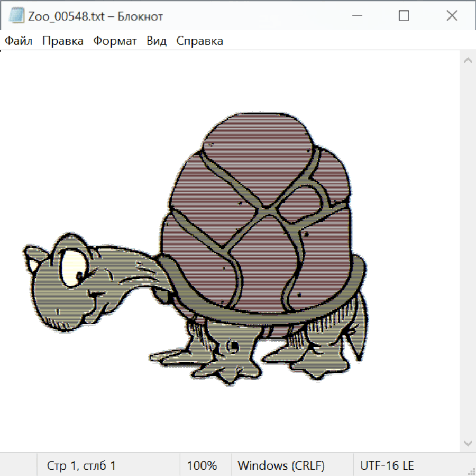Image resolution: width=476 pixels, height=476 pixels.
Task: Click the Windows (CRLF) line ending indicator
Action: click(x=281, y=466)
